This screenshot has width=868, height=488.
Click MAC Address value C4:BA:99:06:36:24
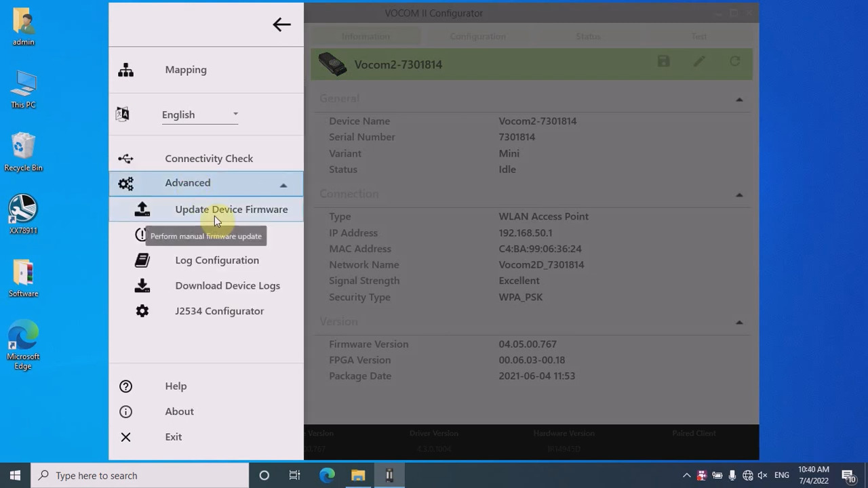[540, 249]
